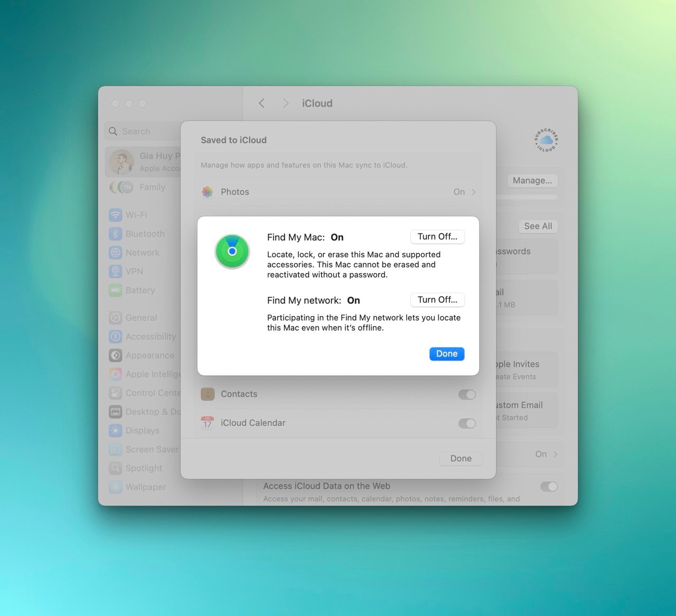Viewport: 676px width, 616px height.
Task: Click the Find My radar icon
Action: click(x=232, y=251)
